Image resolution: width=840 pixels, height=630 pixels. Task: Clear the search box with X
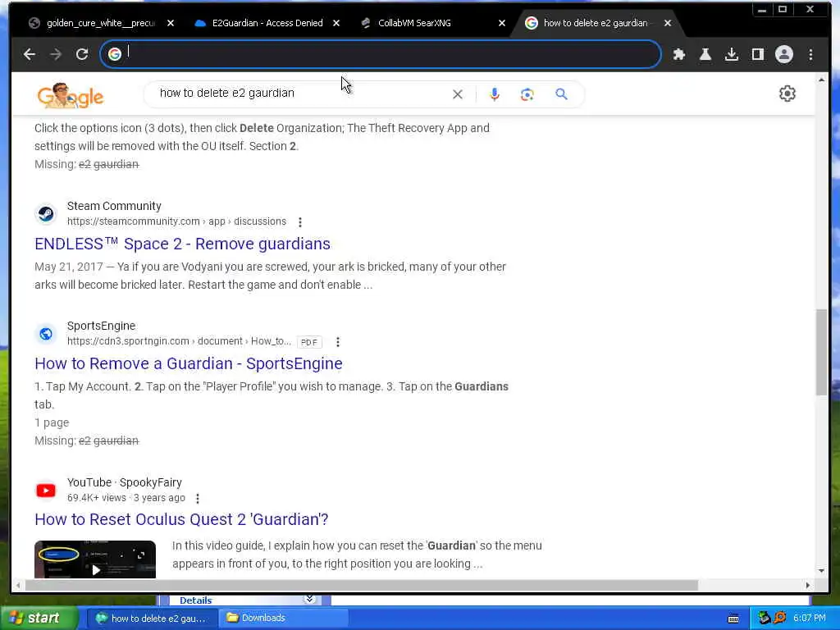[x=458, y=94]
